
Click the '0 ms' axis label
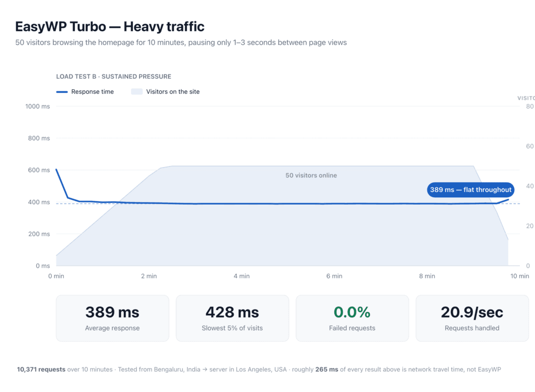point(43,266)
